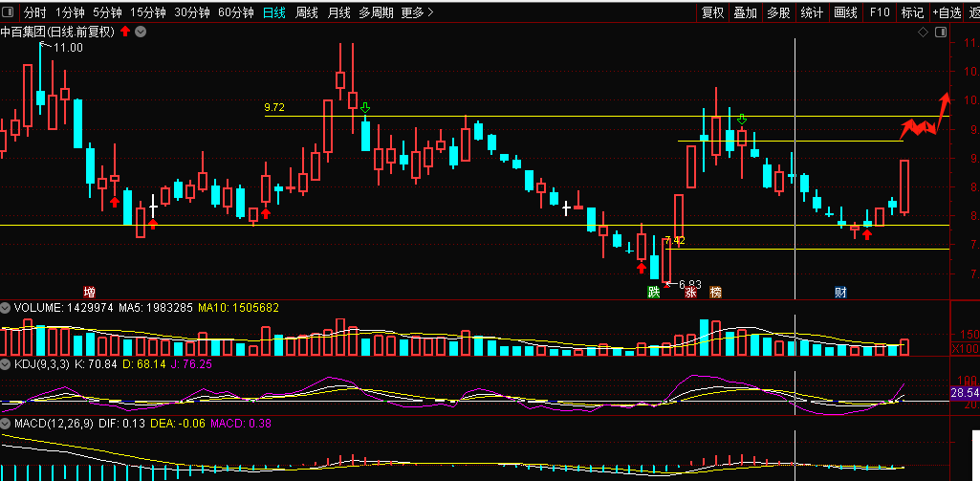Click the 增 marker badge on the chart
Screen dimensions: 980x481
tap(90, 292)
